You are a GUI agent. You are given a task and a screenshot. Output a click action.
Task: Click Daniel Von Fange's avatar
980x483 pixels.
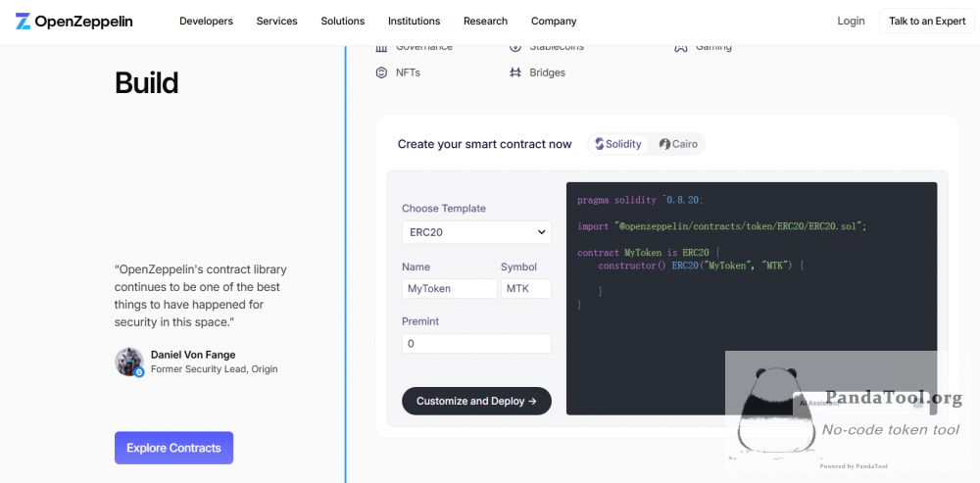pos(129,362)
